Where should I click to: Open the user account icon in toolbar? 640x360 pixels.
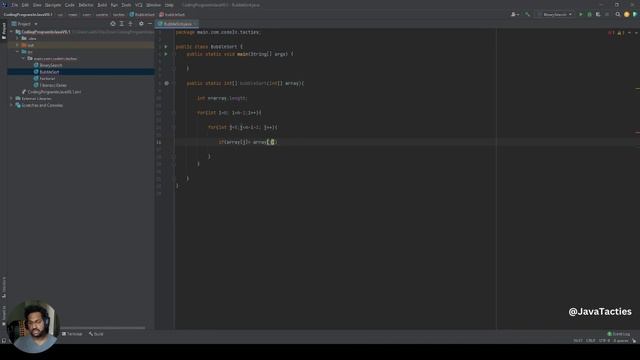pyautogui.click(x=514, y=14)
